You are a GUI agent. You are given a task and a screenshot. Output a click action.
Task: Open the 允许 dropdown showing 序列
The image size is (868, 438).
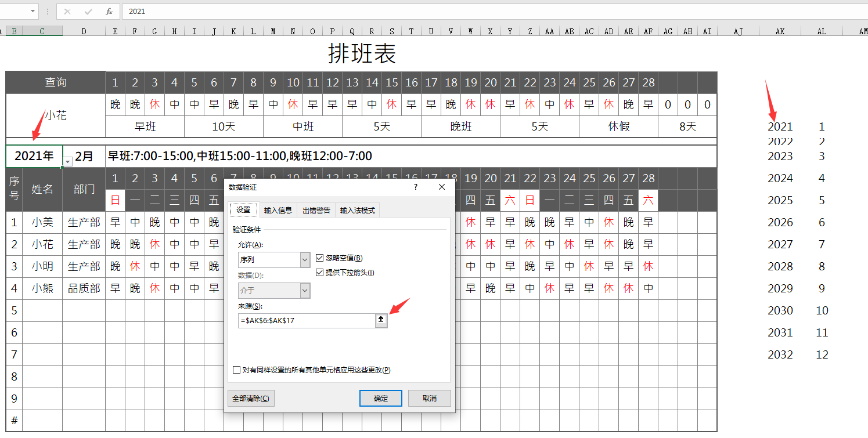tap(305, 260)
